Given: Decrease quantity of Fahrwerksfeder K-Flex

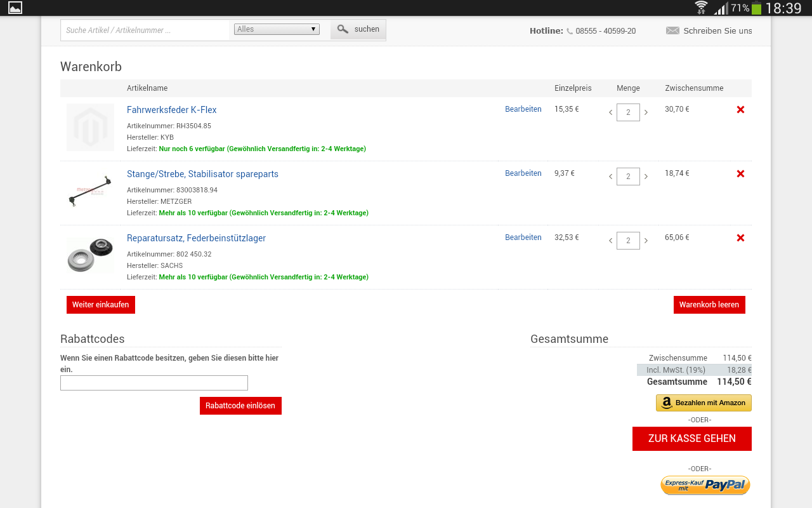Looking at the screenshot, I should pyautogui.click(x=610, y=112).
